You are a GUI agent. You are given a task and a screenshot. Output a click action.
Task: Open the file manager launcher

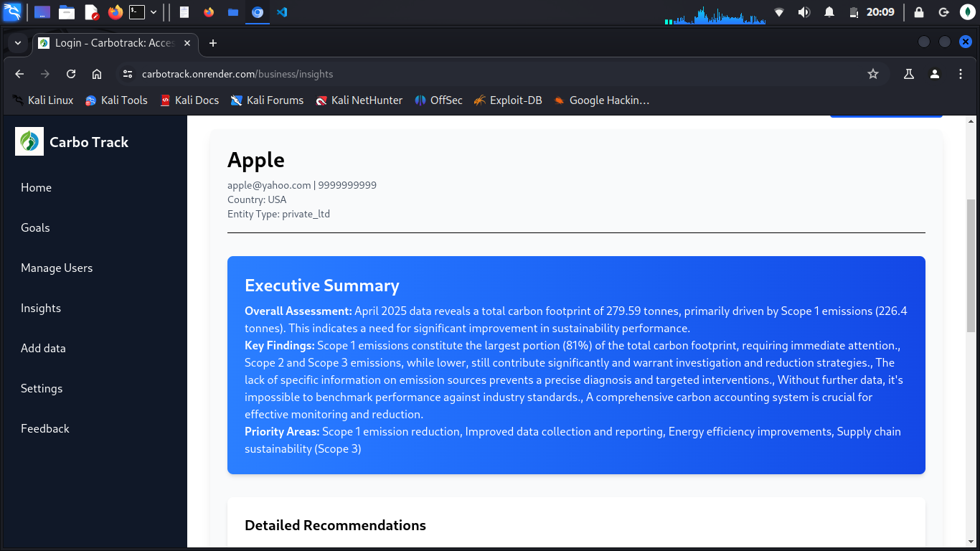(x=67, y=12)
